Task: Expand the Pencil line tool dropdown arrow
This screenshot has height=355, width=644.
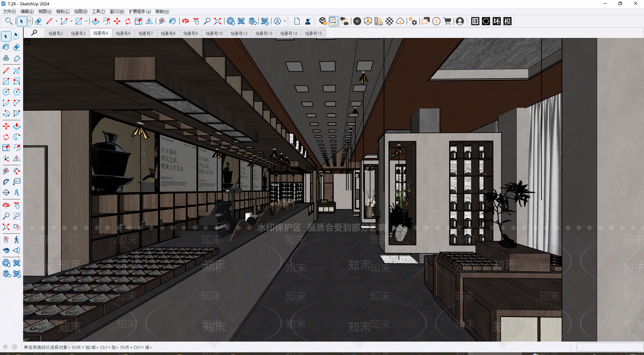Action: coord(56,21)
